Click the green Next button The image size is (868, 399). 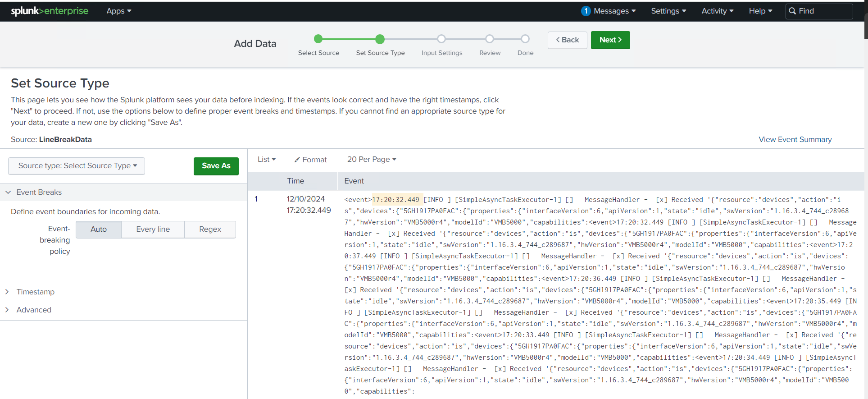coord(610,40)
